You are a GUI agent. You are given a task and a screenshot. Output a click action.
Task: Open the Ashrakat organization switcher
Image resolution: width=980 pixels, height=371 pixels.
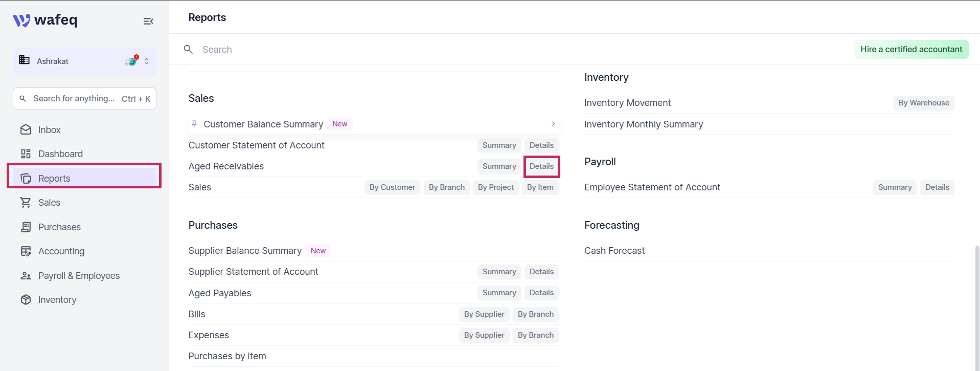pyautogui.click(x=84, y=61)
